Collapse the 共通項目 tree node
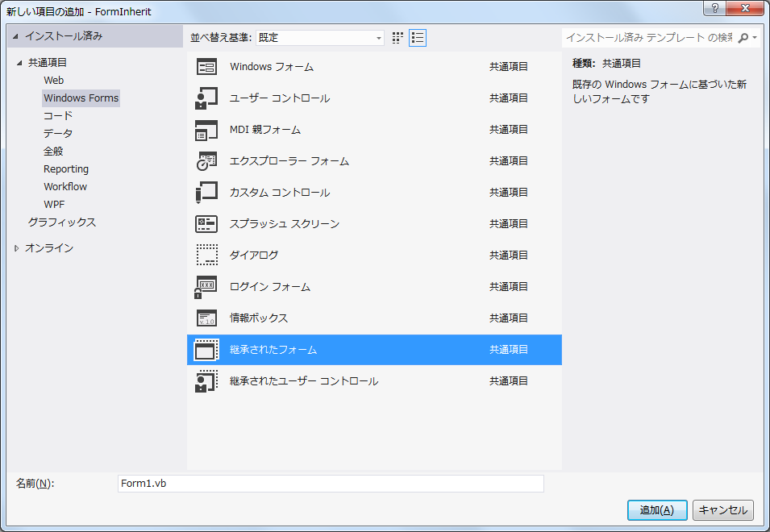The width and height of the screenshot is (770, 532). [x=19, y=63]
